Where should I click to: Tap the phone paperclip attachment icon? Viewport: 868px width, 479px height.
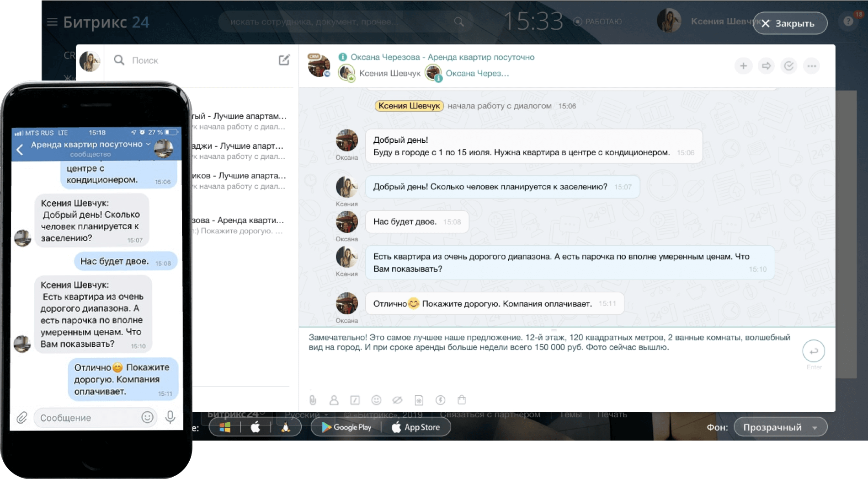22,417
